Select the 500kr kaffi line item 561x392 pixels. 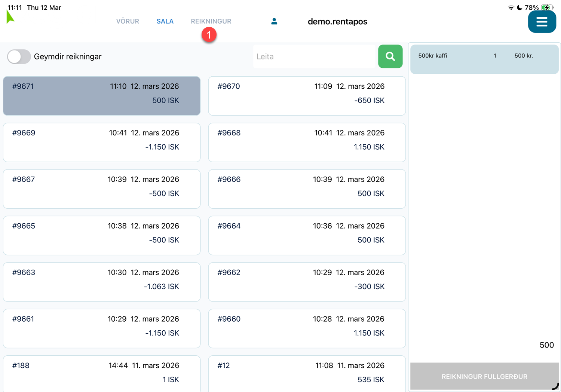(484, 59)
